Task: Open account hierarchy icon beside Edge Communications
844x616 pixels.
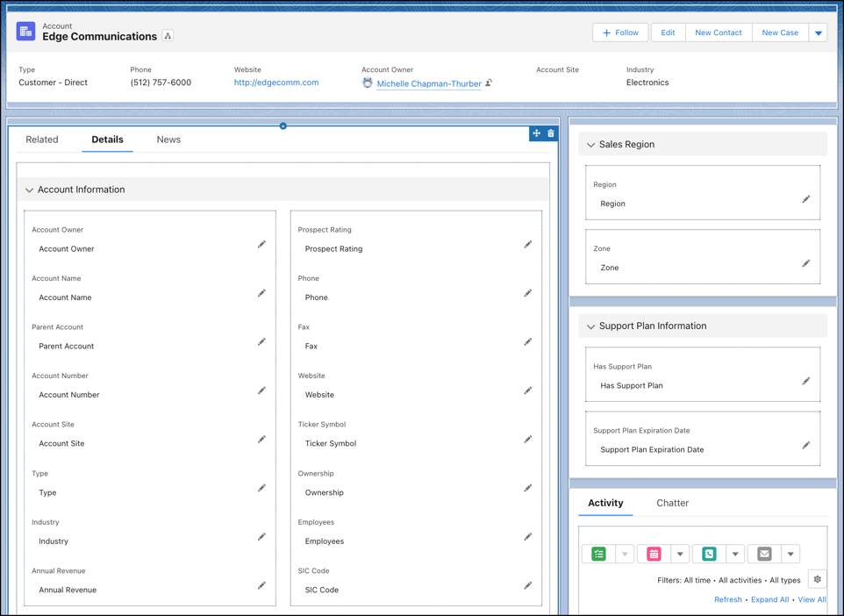Action: click(168, 36)
